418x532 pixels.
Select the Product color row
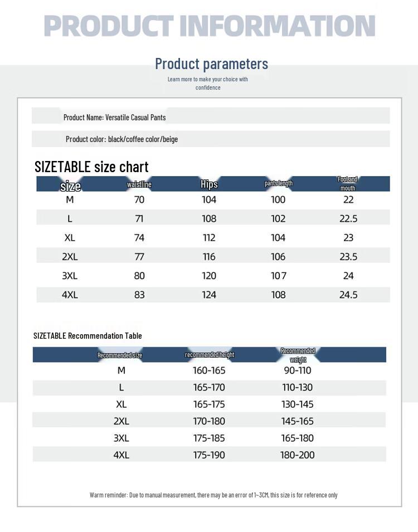121,139
